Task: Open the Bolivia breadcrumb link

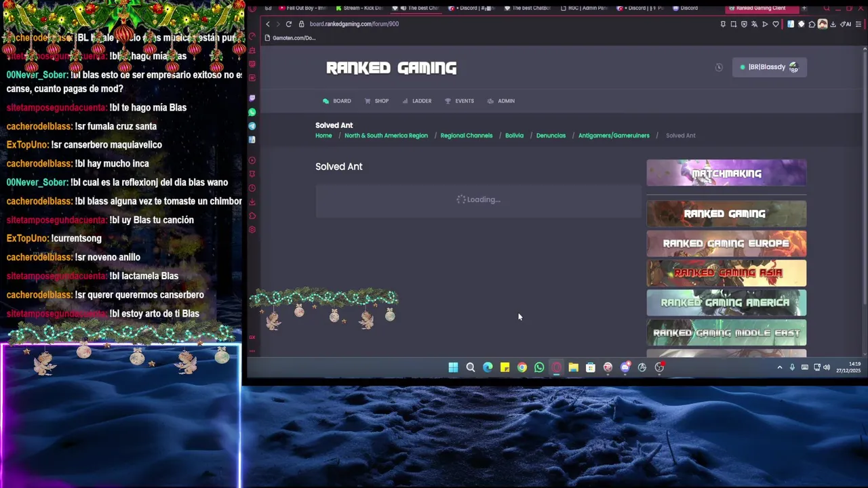Action: 514,136
